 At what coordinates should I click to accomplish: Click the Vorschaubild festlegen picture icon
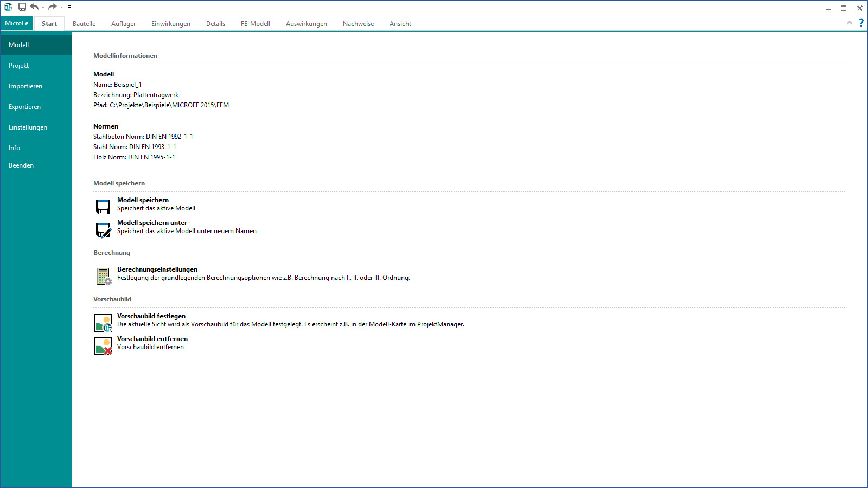tap(103, 323)
